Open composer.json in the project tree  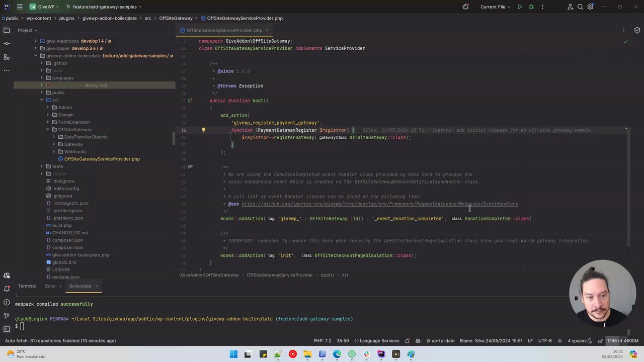click(67, 240)
